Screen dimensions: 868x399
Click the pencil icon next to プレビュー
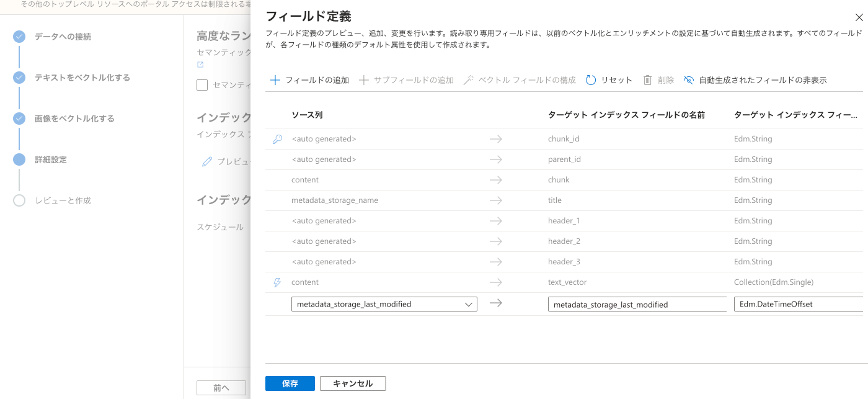[207, 161]
